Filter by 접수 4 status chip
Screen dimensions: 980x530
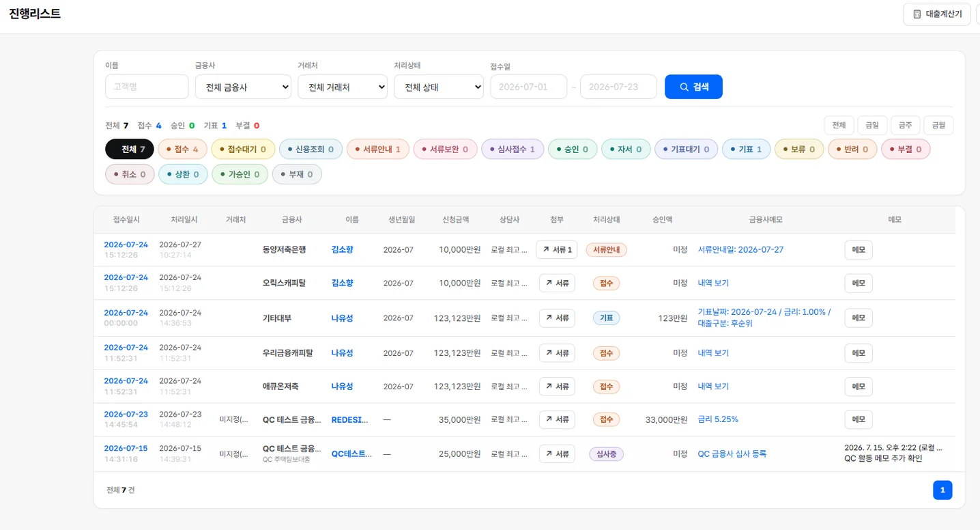[182, 149]
